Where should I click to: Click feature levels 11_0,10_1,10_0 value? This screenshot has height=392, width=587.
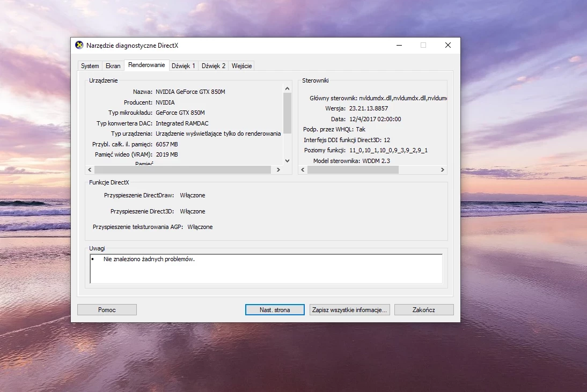388,150
